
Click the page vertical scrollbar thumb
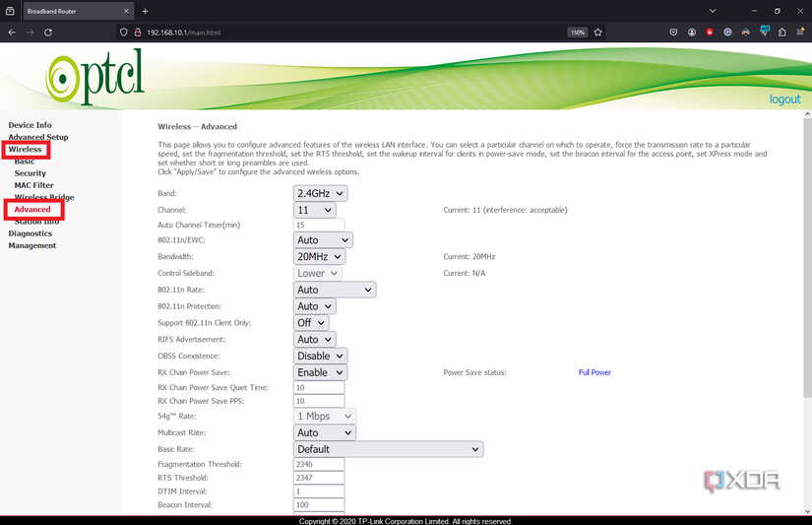pyautogui.click(x=807, y=258)
